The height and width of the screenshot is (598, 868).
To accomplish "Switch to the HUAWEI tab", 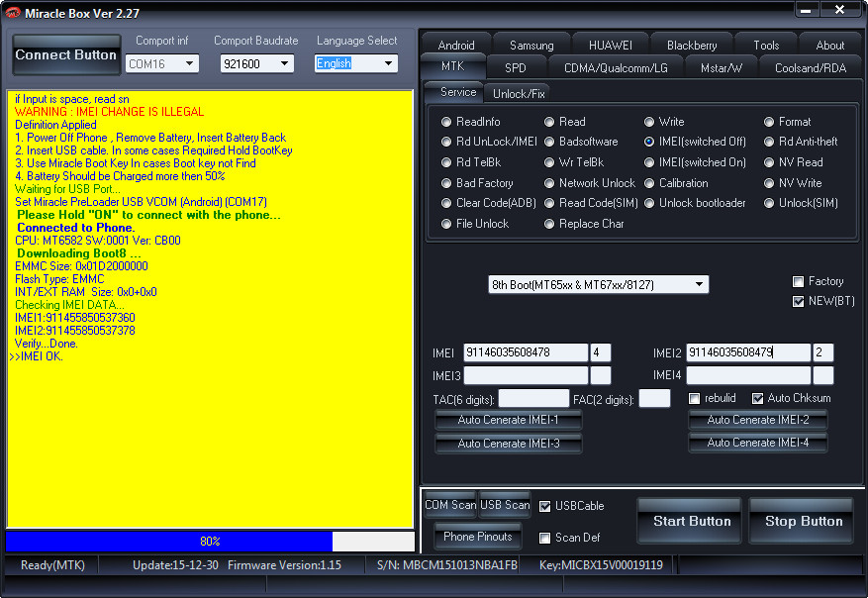I will tap(611, 46).
